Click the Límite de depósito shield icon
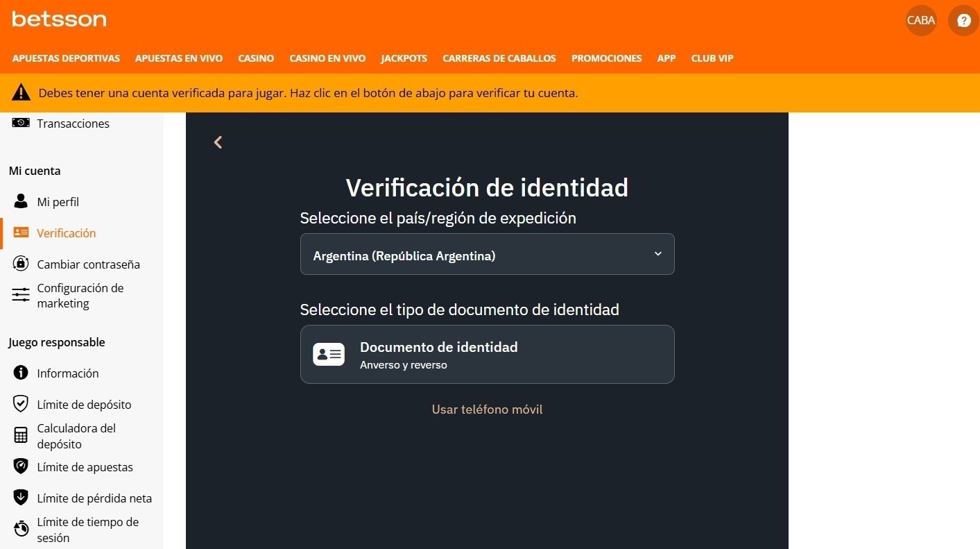 tap(20, 403)
